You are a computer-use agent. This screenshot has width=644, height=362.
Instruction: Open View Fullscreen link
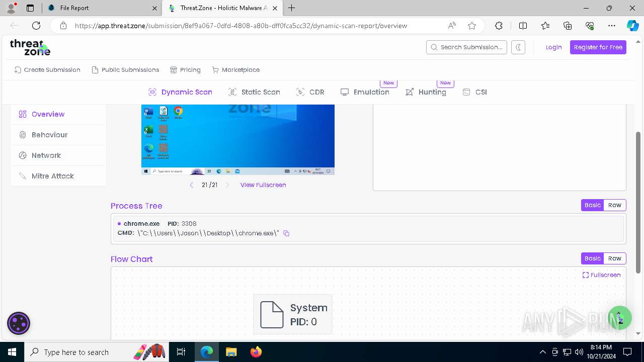(263, 185)
